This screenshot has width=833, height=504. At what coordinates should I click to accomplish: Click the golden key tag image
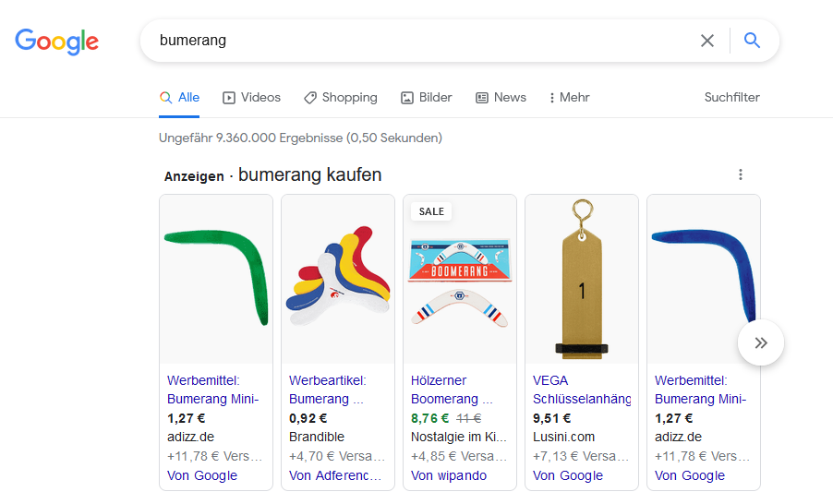[582, 279]
